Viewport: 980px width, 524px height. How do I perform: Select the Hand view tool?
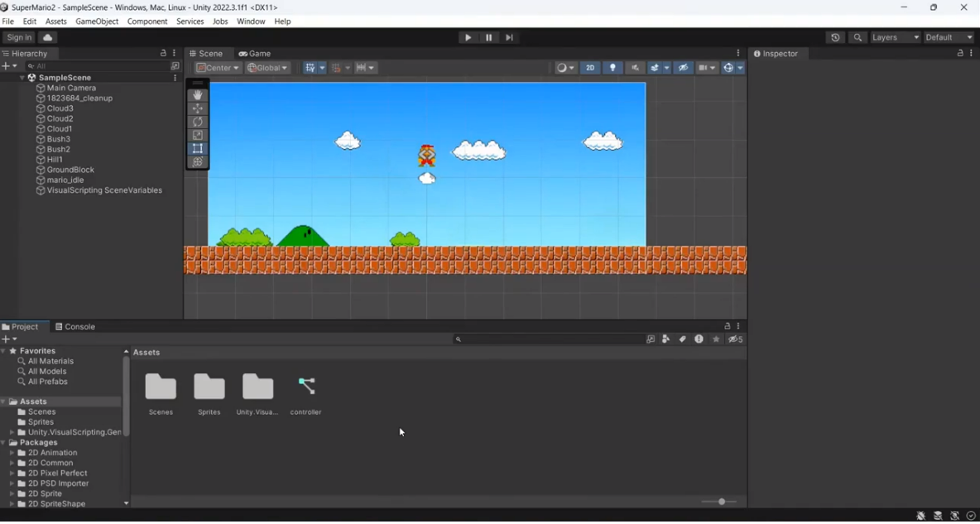tap(198, 95)
